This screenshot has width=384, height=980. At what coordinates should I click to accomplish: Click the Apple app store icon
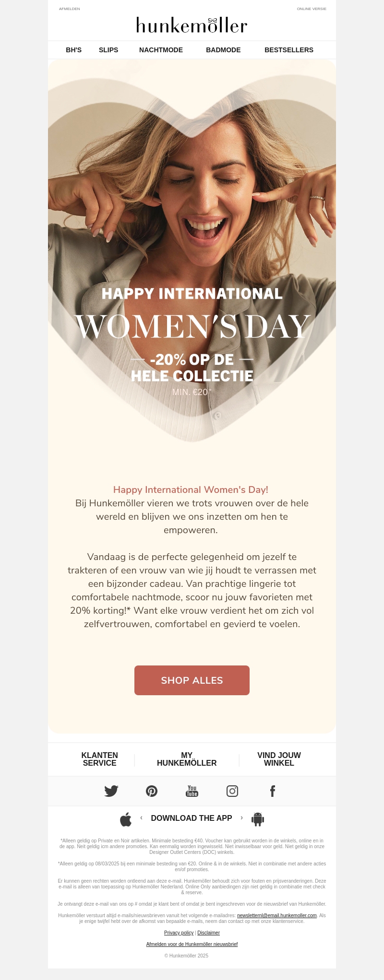pyautogui.click(x=126, y=819)
